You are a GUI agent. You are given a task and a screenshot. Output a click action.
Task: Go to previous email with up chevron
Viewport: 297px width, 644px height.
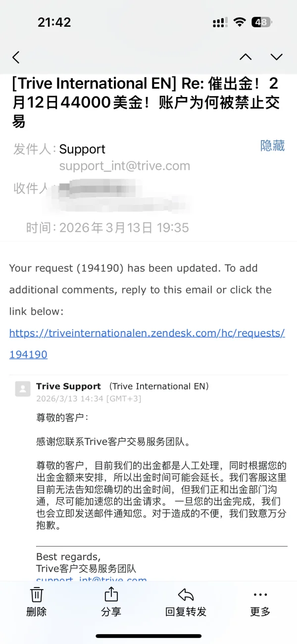(246, 57)
